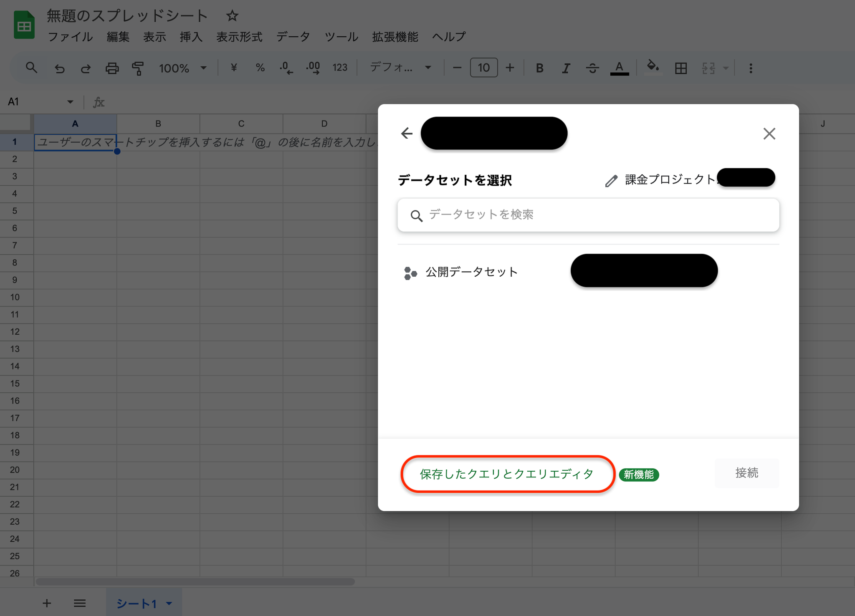This screenshot has width=855, height=616.
Task: Click the toolbar search menus icon
Action: click(x=31, y=68)
